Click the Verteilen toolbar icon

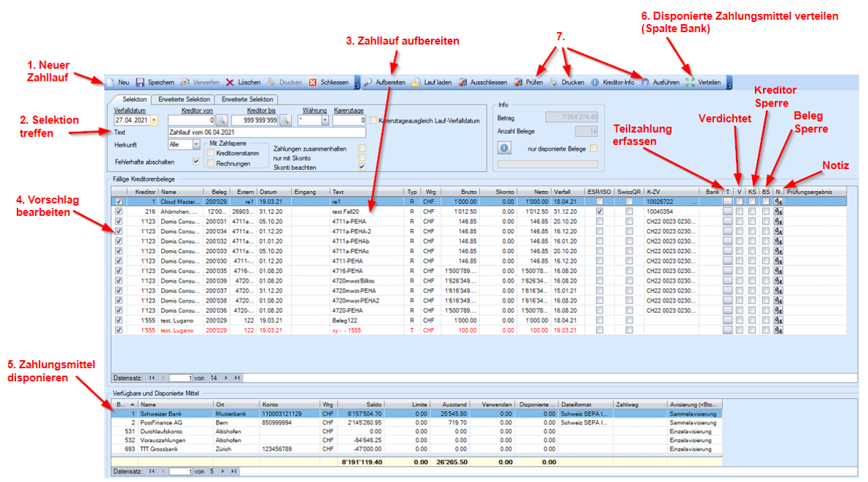[x=690, y=83]
